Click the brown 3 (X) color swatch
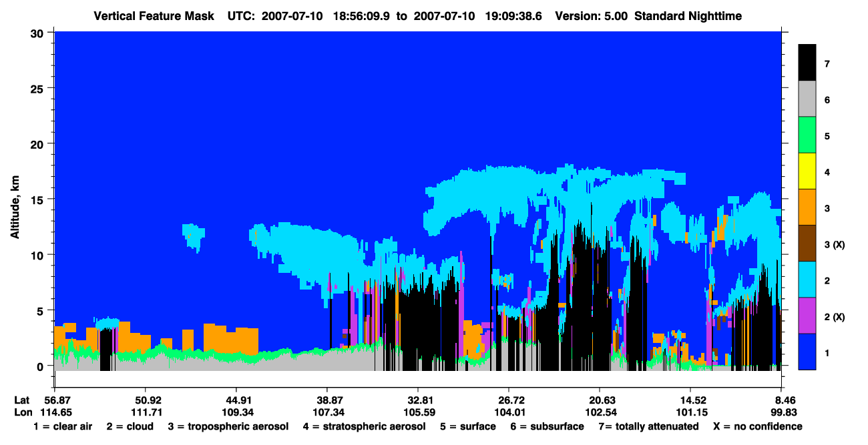The image size is (868, 445). pos(807,244)
